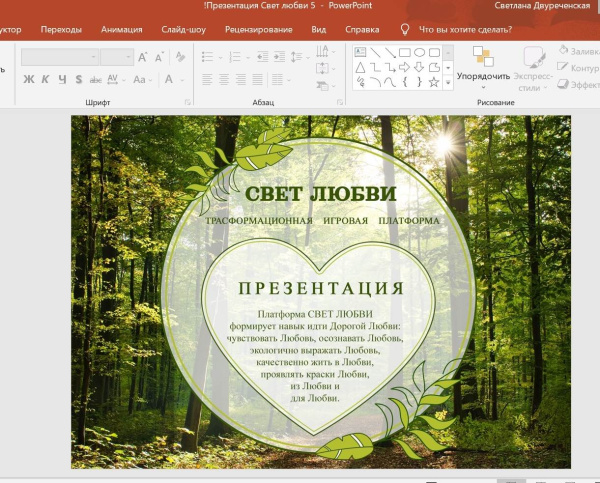Expand the shapes gallery with More arrow
Screen dimensions: 600x483
448,82
